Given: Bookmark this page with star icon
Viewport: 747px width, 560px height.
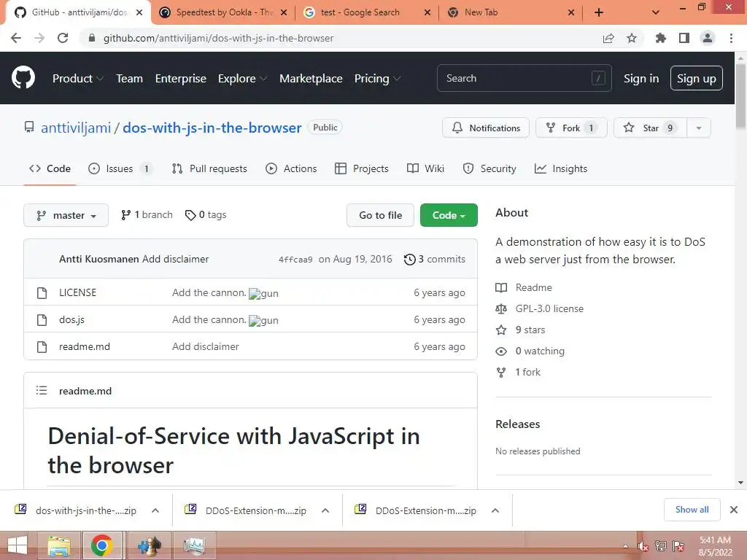Looking at the screenshot, I should click(x=632, y=38).
